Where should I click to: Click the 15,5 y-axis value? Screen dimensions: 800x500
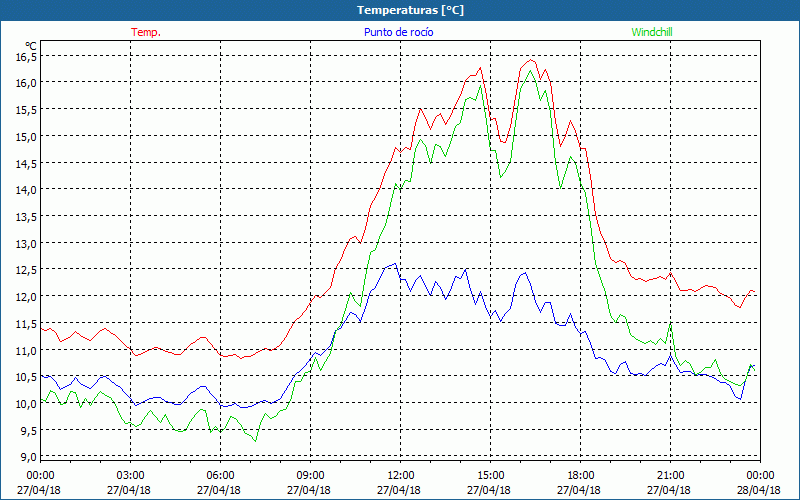coord(26,110)
